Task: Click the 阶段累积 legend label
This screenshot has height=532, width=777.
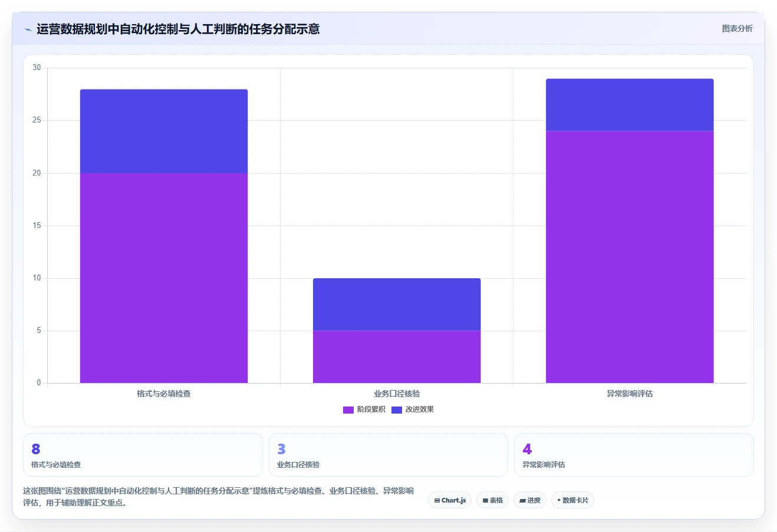Action: tap(371, 409)
